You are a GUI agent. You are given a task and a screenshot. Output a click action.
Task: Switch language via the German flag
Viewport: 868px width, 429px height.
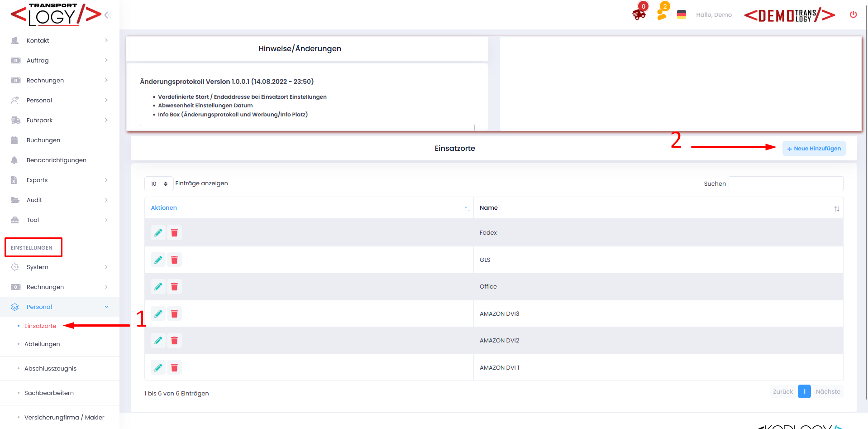pyautogui.click(x=681, y=14)
